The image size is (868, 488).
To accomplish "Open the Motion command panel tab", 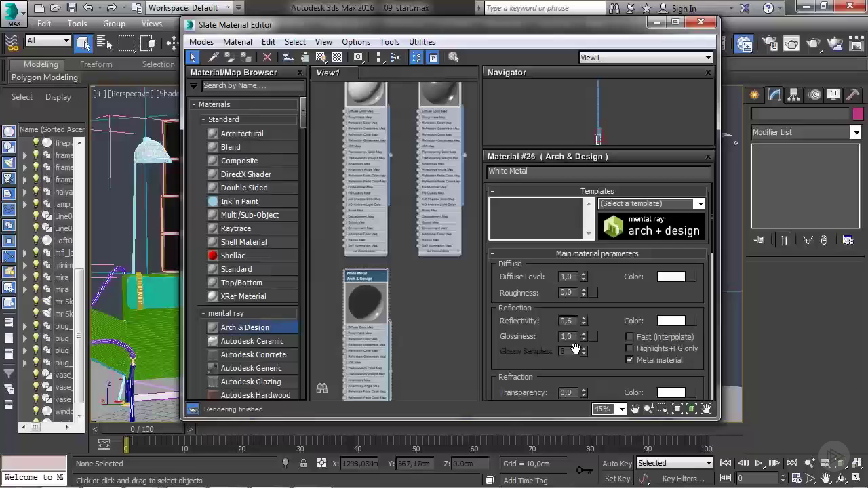I will point(814,95).
